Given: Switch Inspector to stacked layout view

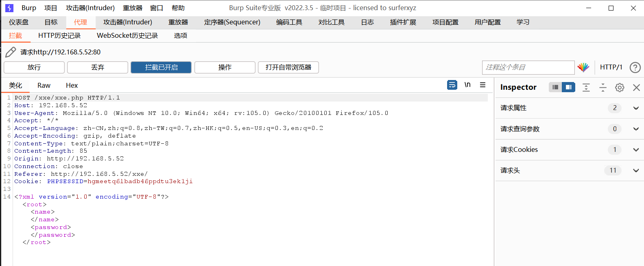Looking at the screenshot, I should 555,87.
